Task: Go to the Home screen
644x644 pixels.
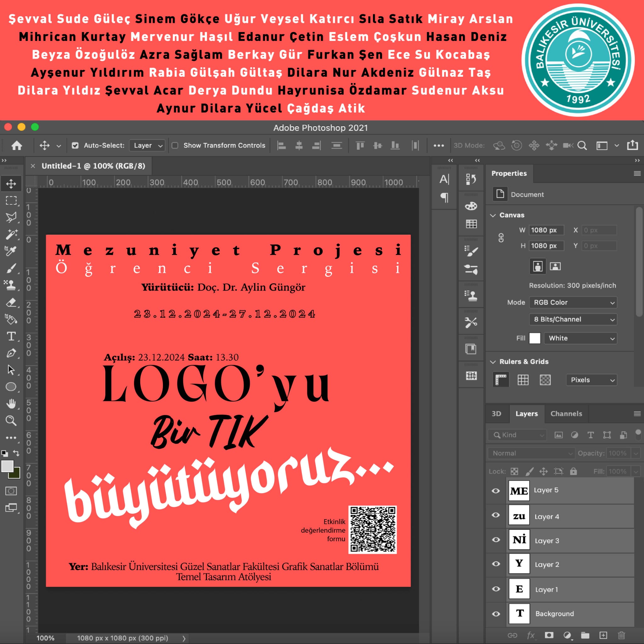Action: click(17, 146)
